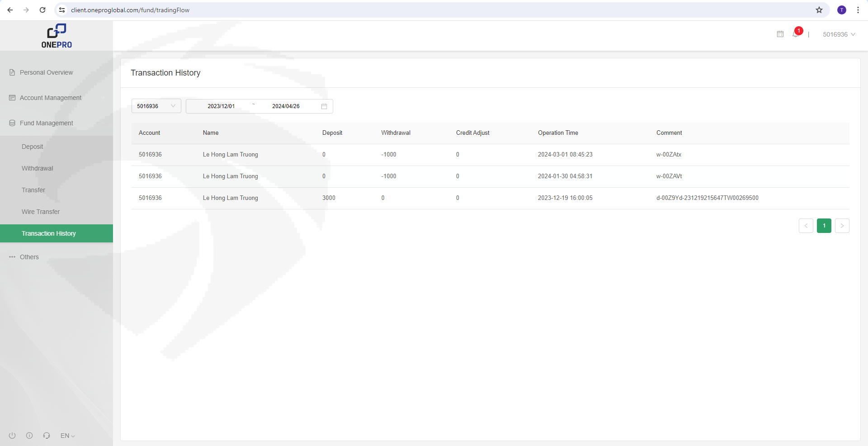Click the date range calendar icon
This screenshot has height=446, width=868.
(324, 106)
